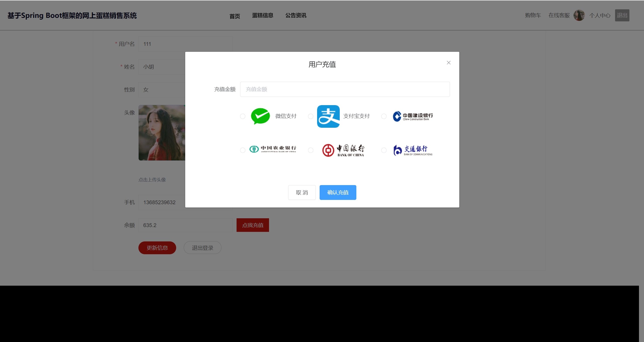Viewport: 644px width, 342px height.
Task: Select the 交通银行 radio button
Action: 384,150
